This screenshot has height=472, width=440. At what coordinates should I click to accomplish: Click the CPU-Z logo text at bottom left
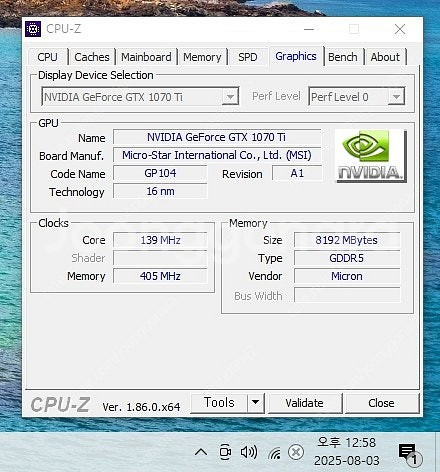pos(60,405)
